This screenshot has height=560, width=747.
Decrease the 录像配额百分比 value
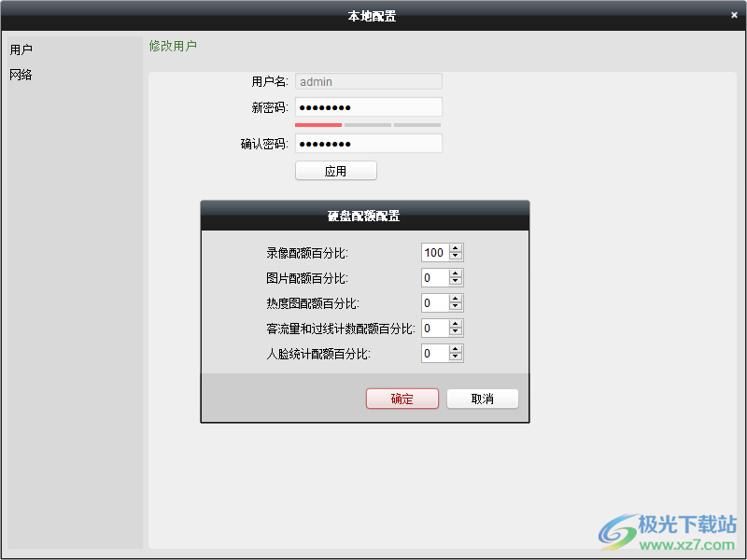click(455, 257)
